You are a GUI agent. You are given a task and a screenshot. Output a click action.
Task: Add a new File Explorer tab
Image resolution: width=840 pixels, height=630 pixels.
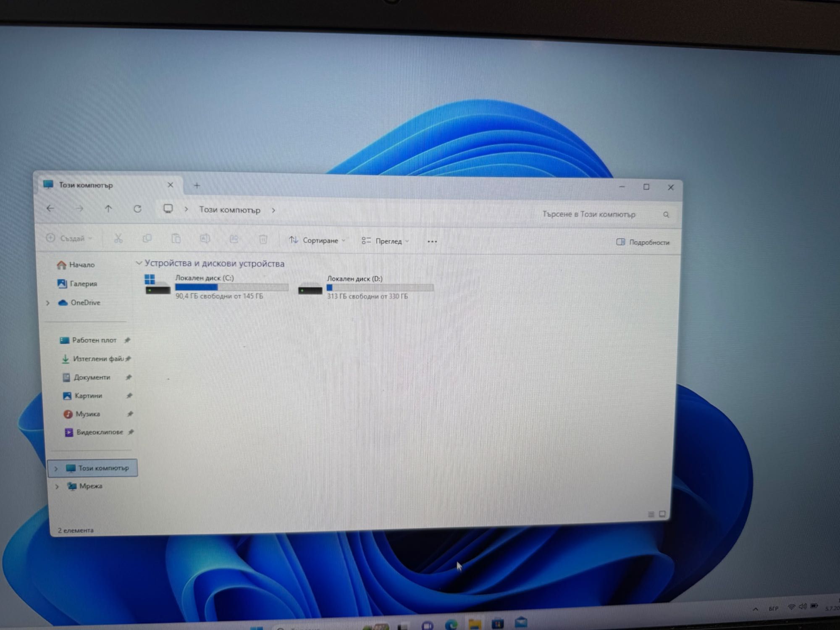197,186
